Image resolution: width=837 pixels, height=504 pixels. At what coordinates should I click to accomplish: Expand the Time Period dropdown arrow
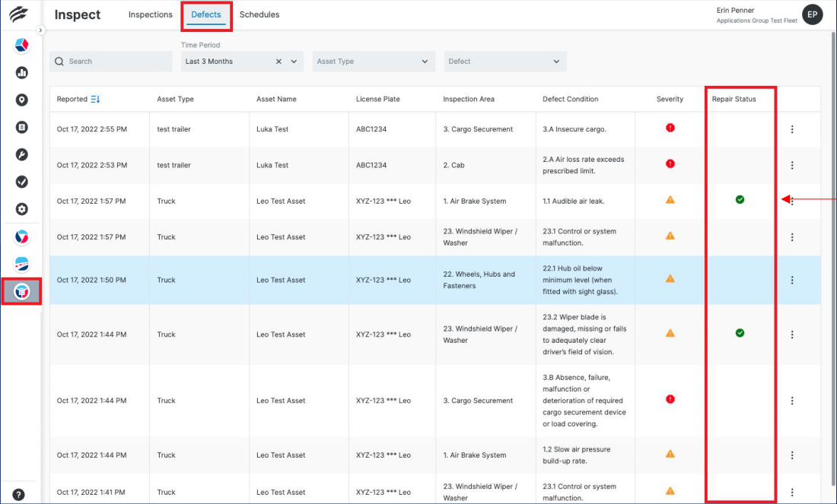tap(294, 62)
